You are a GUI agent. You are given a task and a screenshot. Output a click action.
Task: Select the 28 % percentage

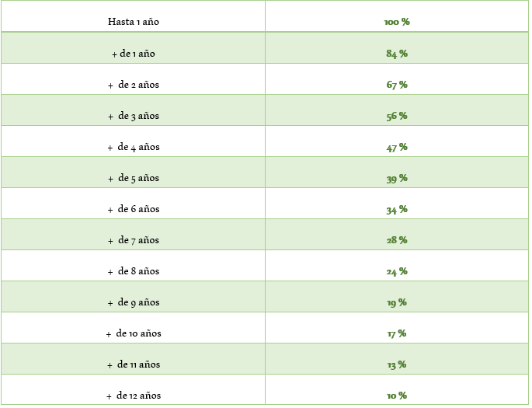click(x=396, y=240)
